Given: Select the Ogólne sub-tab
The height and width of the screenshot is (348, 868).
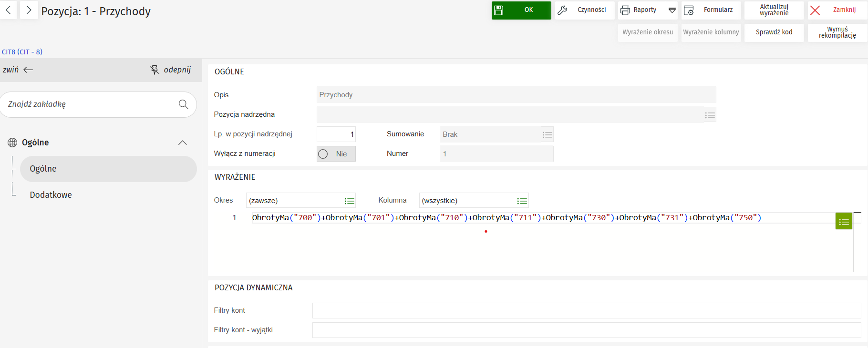Looking at the screenshot, I should pyautogui.click(x=43, y=169).
